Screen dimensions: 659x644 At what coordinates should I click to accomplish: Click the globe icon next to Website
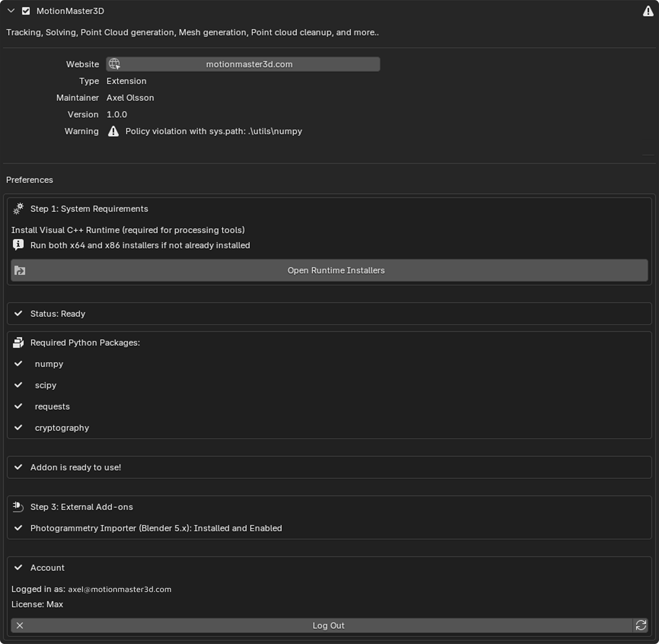point(115,64)
